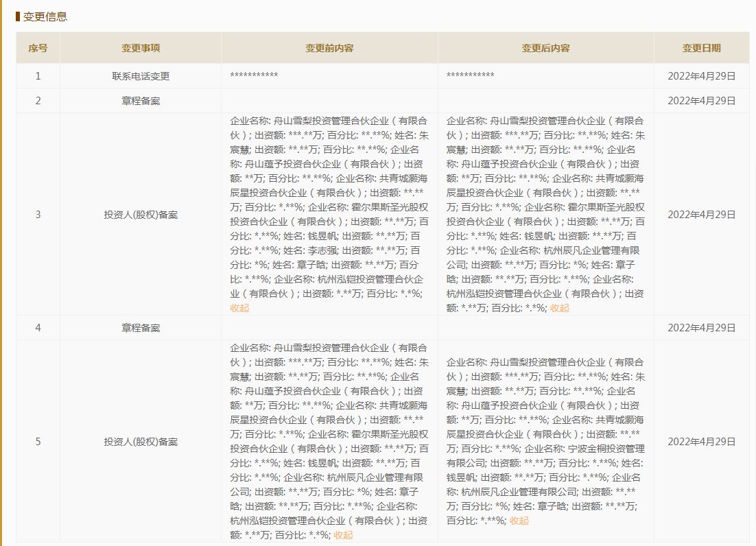Collapse row 3 after-change content via 收起

tap(559, 308)
